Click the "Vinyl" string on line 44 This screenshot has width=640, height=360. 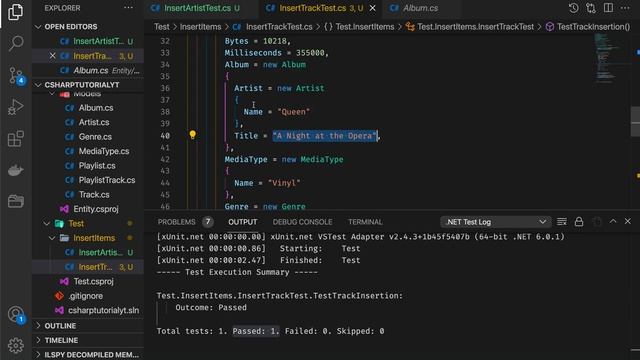click(284, 183)
